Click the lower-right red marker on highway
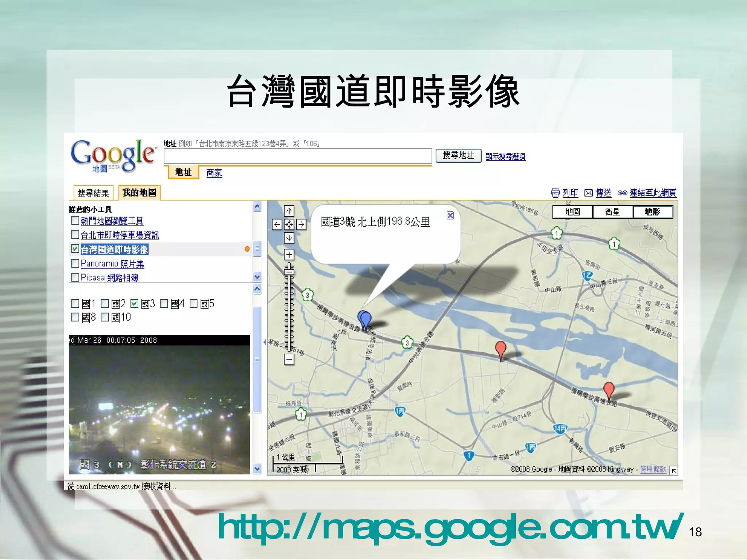747x560 pixels. click(x=609, y=392)
